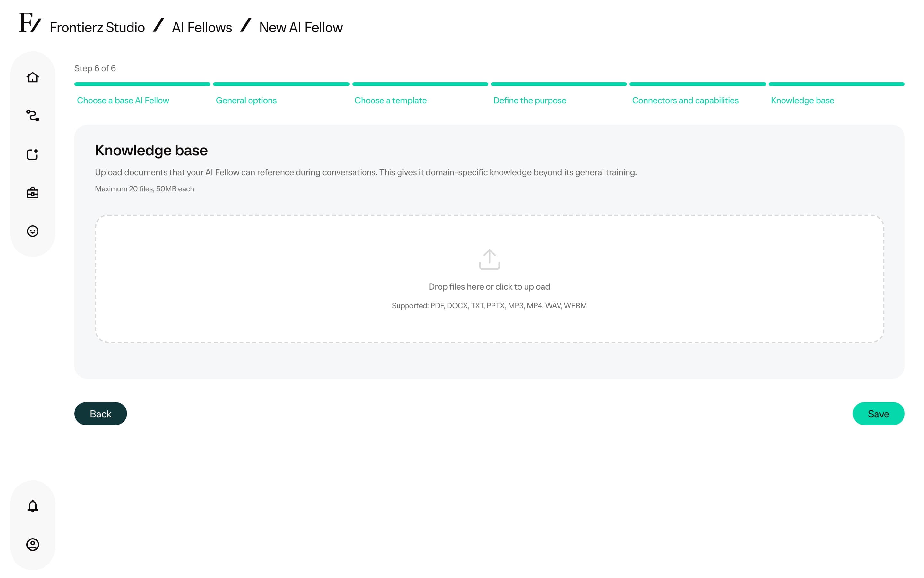
Task: Open the briefcase toolkit icon
Action: [32, 193]
